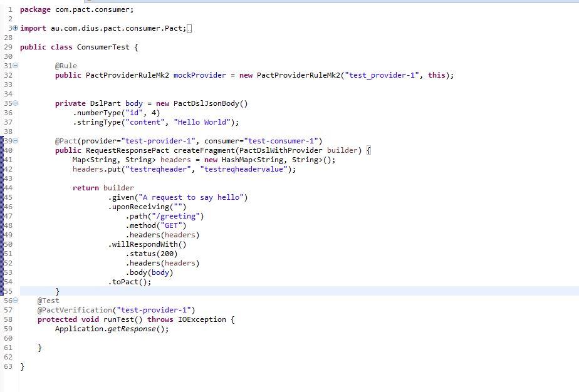This screenshot has height=392, width=579.
Task: Collapse the DslPart body fold at line 35
Action: pos(16,103)
